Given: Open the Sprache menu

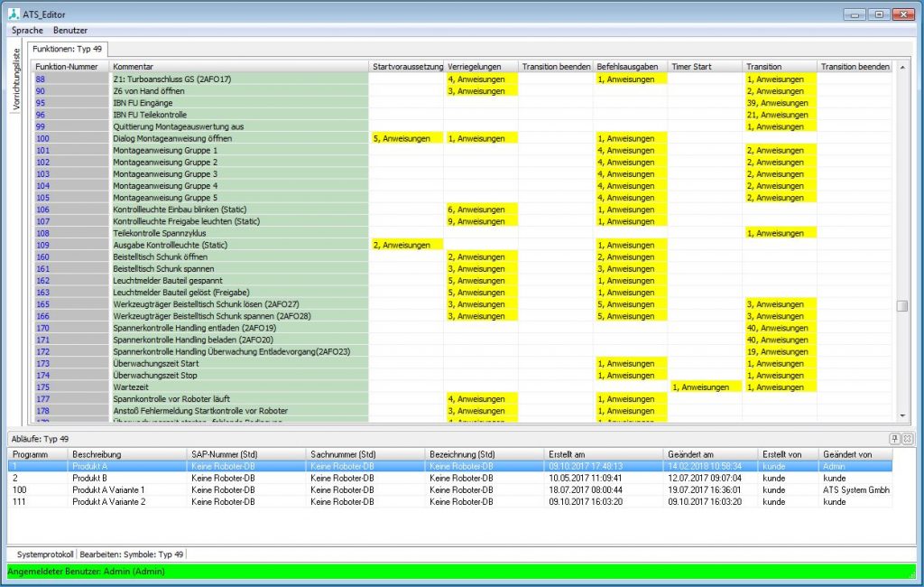Looking at the screenshot, I should (x=27, y=30).
